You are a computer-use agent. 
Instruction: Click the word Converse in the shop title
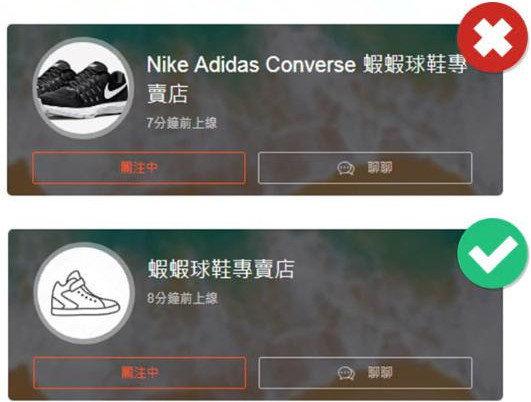tap(310, 64)
